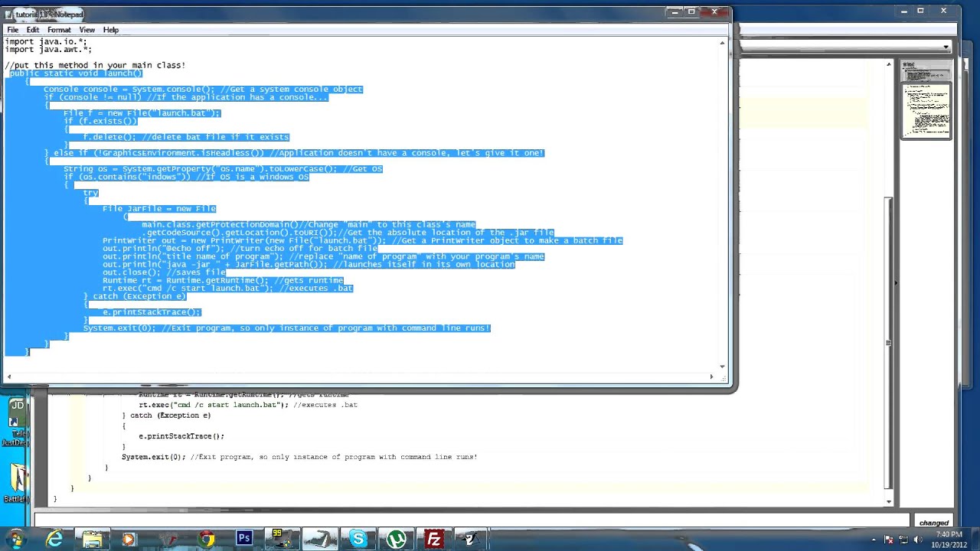
Task: Open the File menu in Notepad
Action: [13, 30]
